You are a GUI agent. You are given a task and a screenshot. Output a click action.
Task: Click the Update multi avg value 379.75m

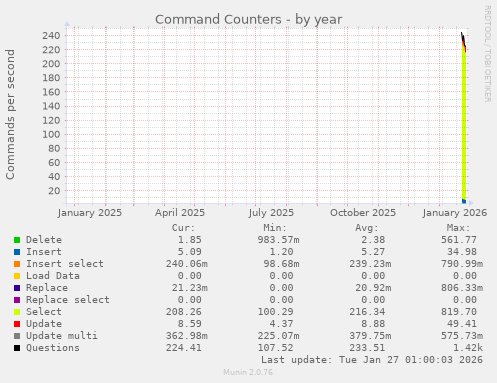370,336
